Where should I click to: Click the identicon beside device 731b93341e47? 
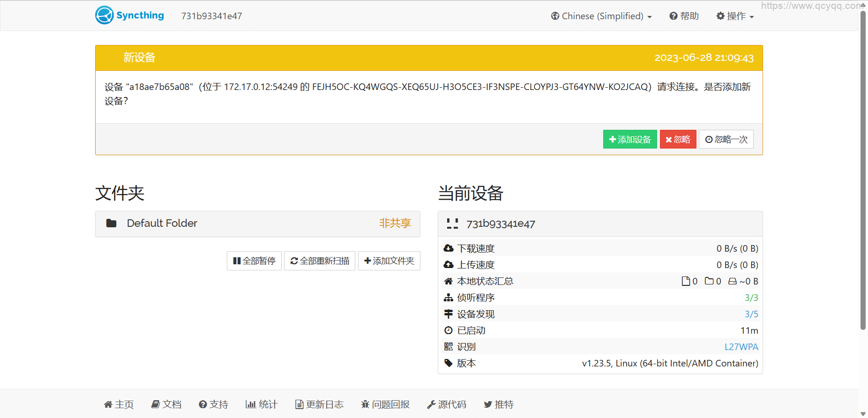coord(452,224)
